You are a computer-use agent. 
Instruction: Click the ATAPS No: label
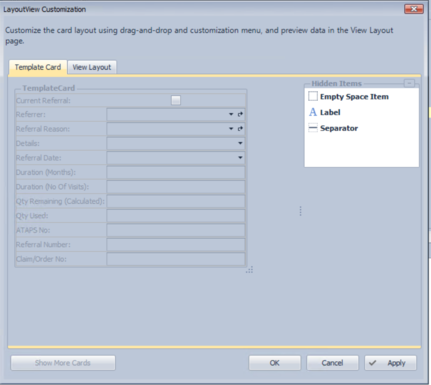[33, 230]
